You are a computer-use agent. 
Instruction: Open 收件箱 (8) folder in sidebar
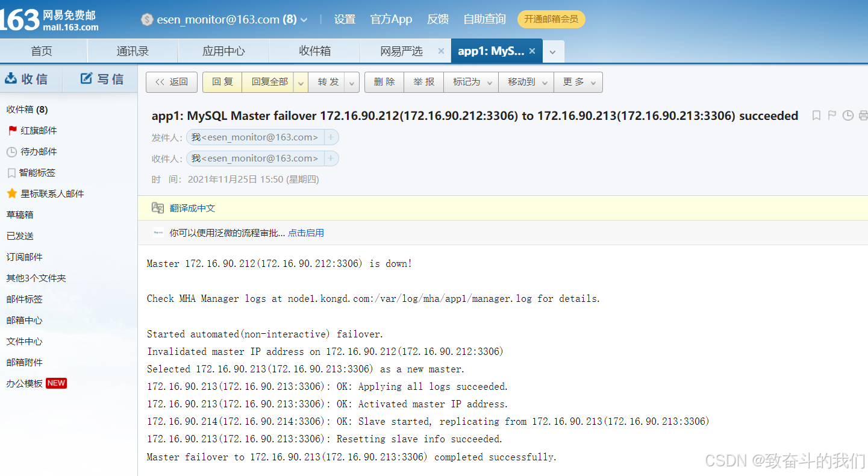click(x=27, y=110)
